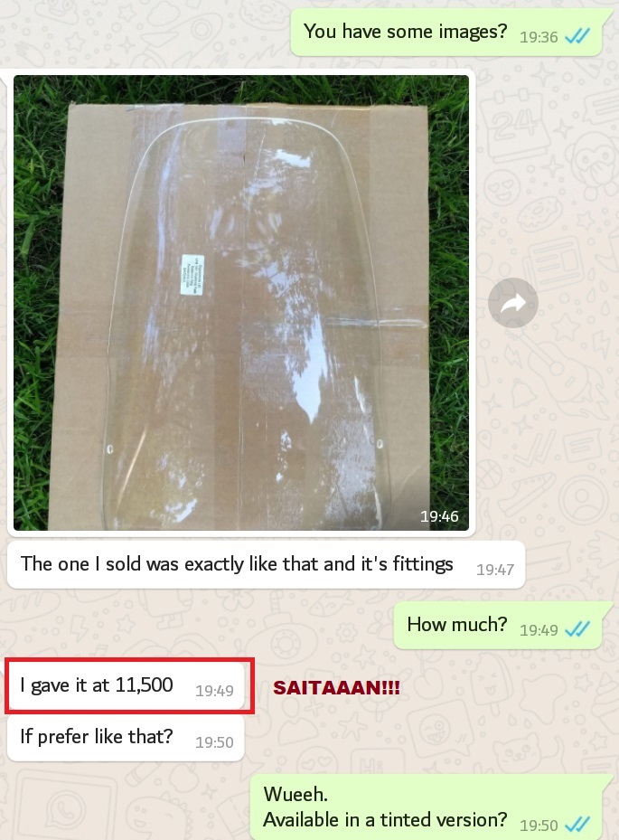The image size is (619, 840).
Task: Tap 'The one I sold was exactly like that' message
Action: pos(267,564)
